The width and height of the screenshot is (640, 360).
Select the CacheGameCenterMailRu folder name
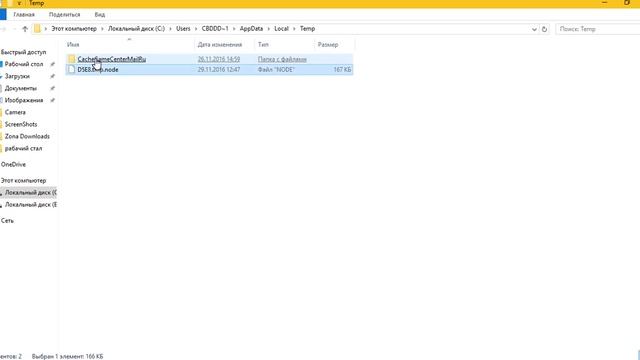coord(111,59)
